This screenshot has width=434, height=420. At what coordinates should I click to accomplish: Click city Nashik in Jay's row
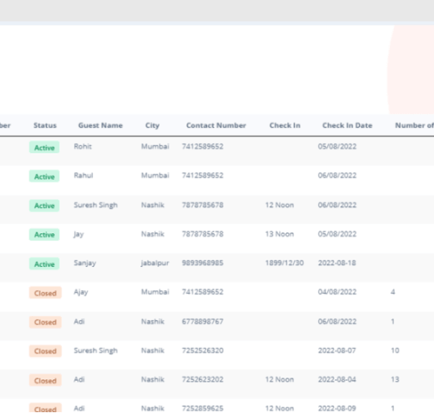tap(153, 234)
